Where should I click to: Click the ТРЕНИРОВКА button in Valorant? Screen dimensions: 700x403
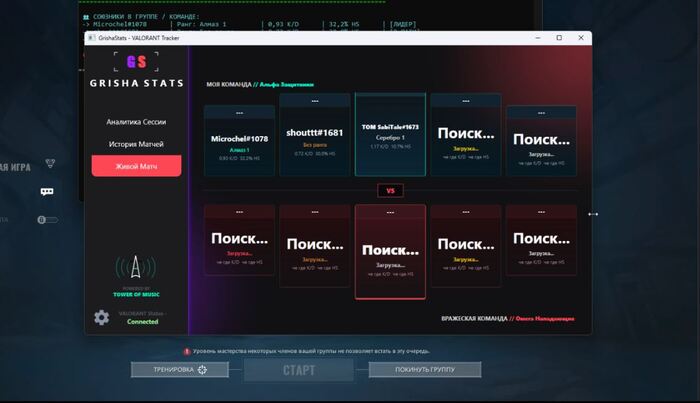(x=179, y=370)
